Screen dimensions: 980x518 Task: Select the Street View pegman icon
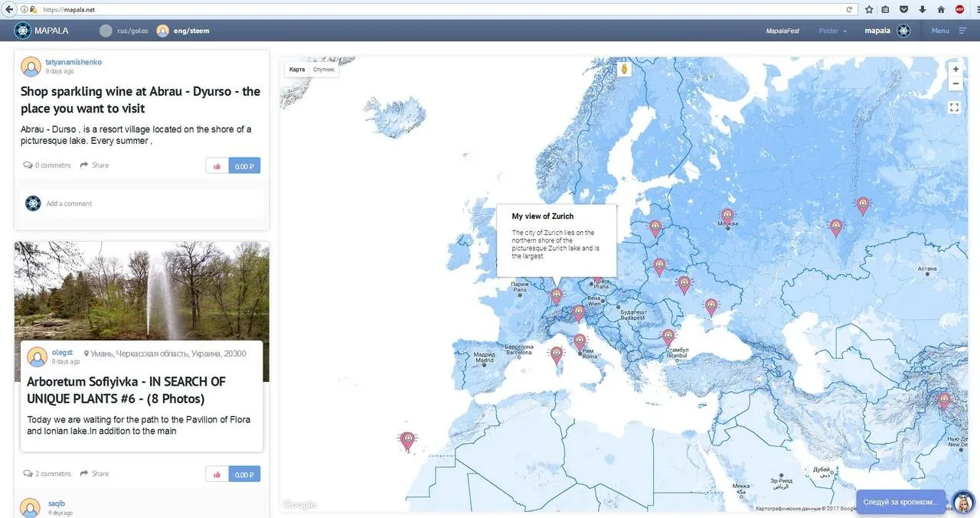click(x=625, y=70)
